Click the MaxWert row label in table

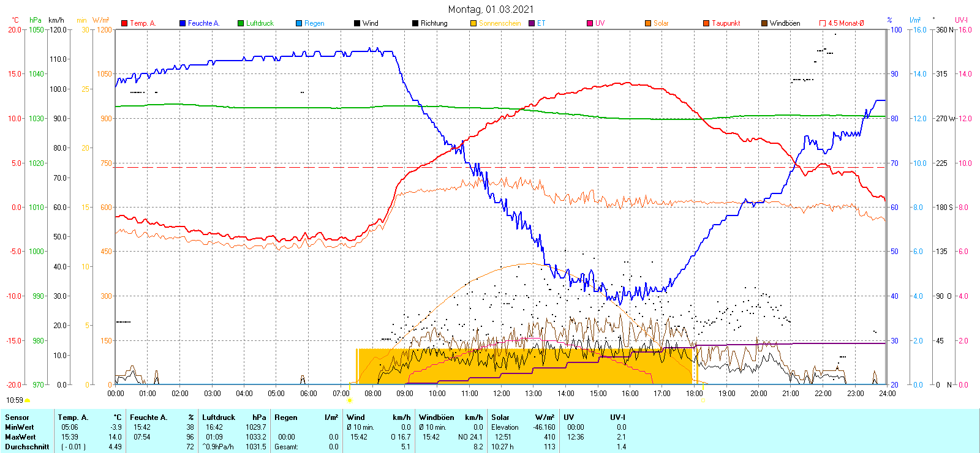point(20,437)
